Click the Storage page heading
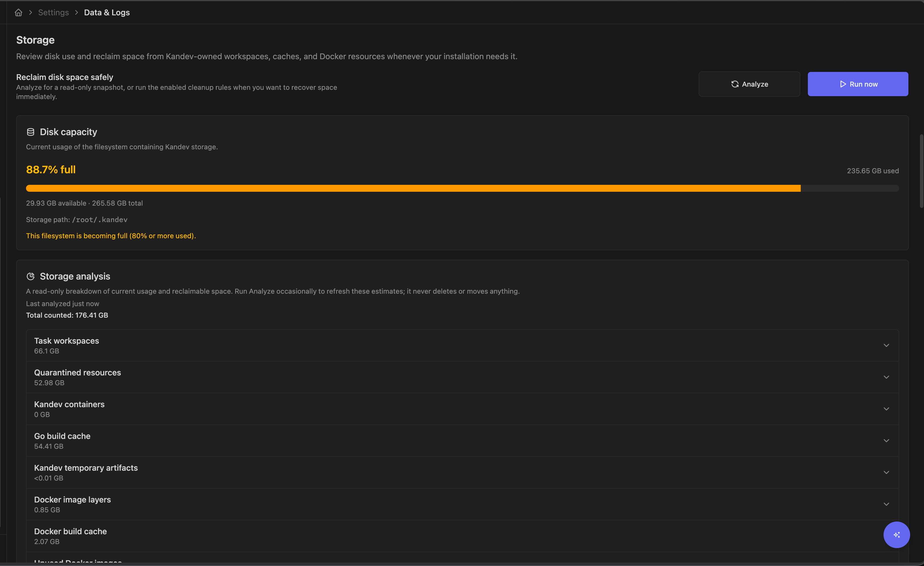The width and height of the screenshot is (924, 566). pyautogui.click(x=35, y=40)
